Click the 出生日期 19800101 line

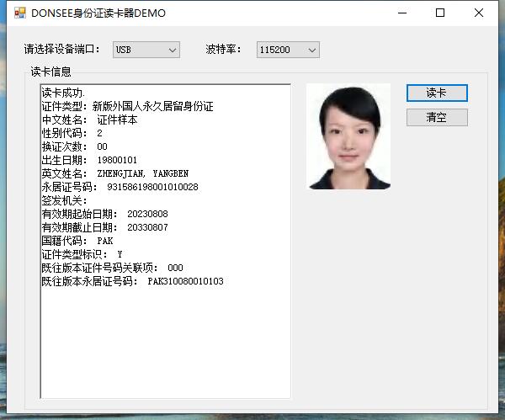click(x=89, y=160)
